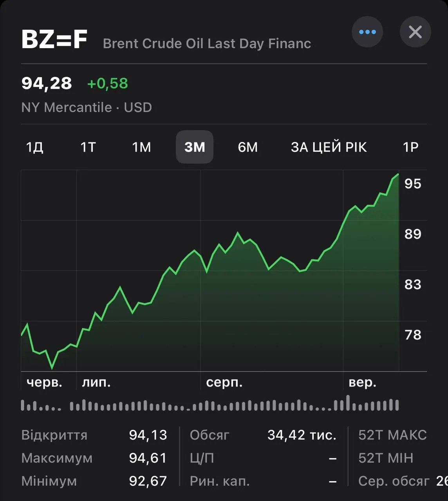The height and width of the screenshot is (501, 448).
Task: Select the 1Р one-year range tab
Action: point(410,147)
